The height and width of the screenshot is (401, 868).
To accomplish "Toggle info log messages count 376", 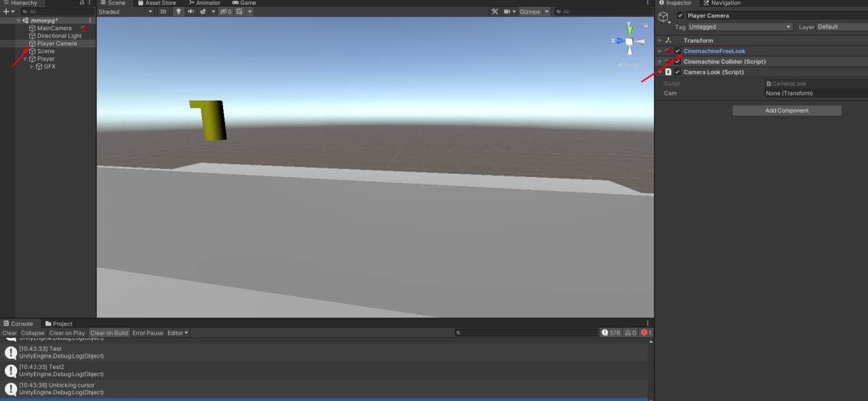I will (x=611, y=332).
